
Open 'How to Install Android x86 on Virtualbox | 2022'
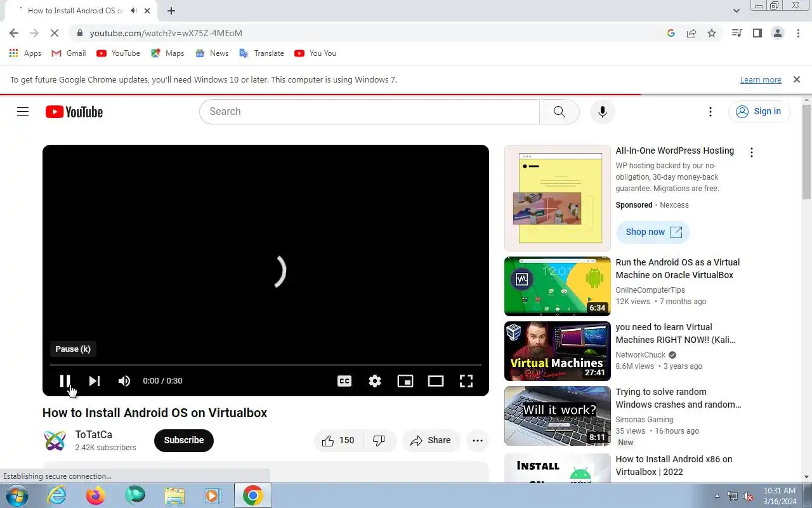(674, 465)
